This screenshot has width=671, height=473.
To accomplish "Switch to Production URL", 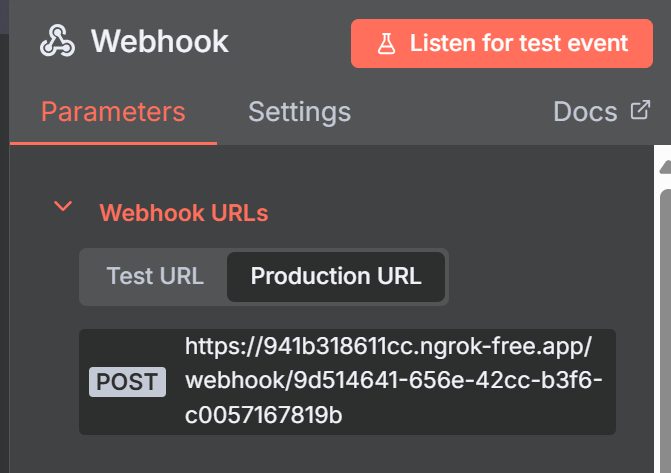I will pos(336,276).
